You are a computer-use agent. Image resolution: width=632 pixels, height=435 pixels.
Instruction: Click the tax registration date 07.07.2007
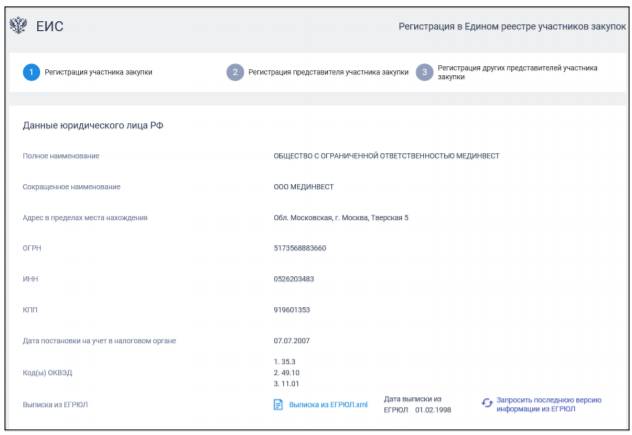click(x=292, y=341)
